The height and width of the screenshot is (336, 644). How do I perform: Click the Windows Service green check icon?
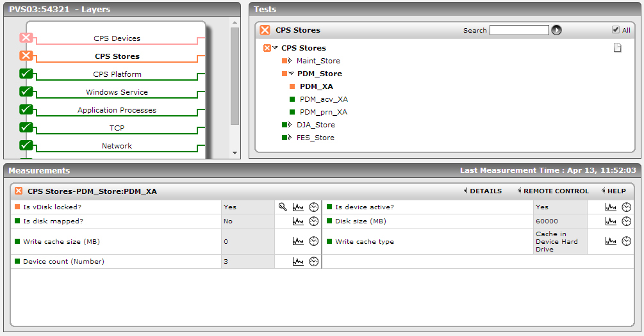[26, 91]
